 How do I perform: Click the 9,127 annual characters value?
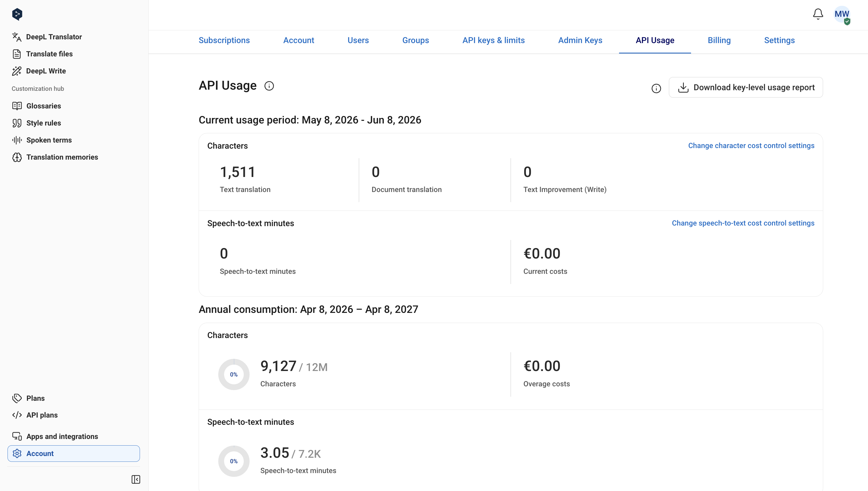278,366
